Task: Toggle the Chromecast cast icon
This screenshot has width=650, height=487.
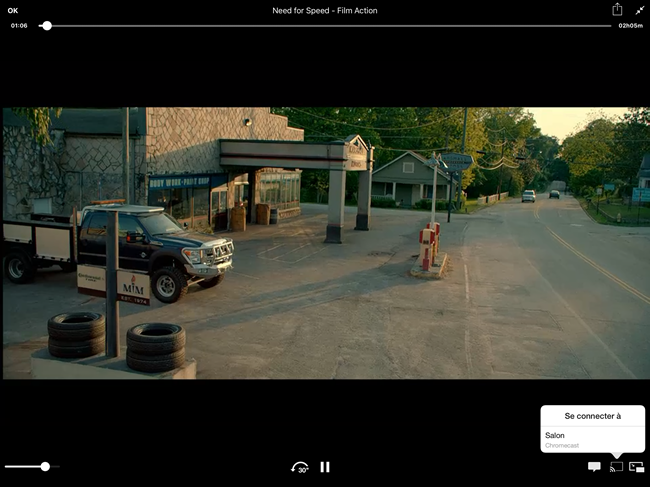Action: pyautogui.click(x=616, y=467)
